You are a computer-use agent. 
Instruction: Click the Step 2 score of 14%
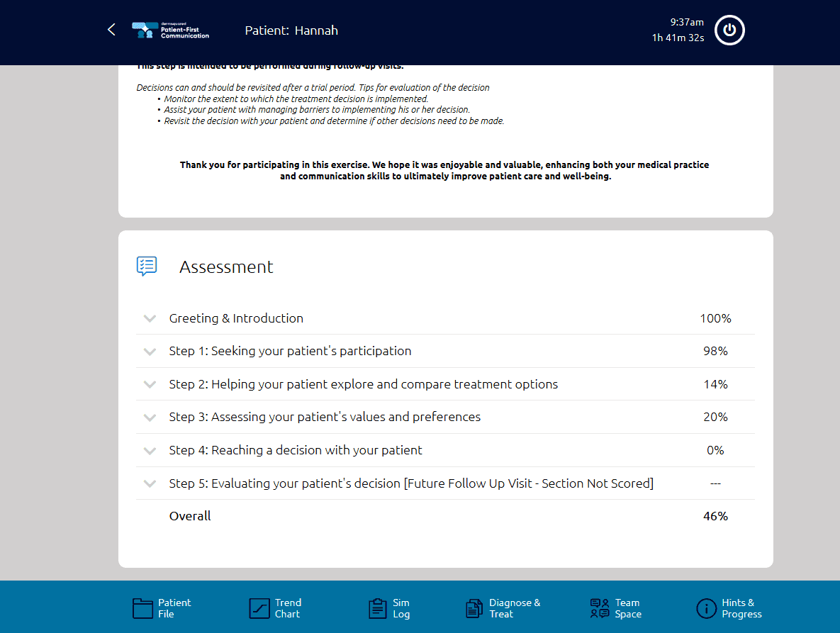point(715,384)
